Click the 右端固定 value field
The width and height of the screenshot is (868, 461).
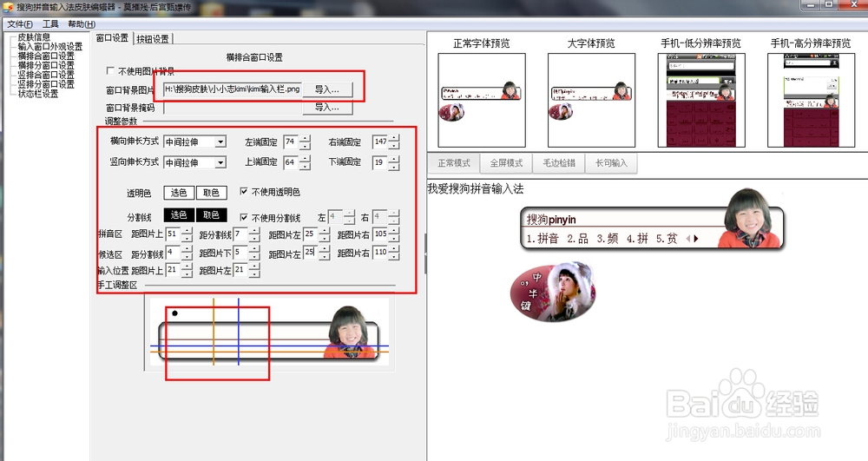click(x=380, y=142)
